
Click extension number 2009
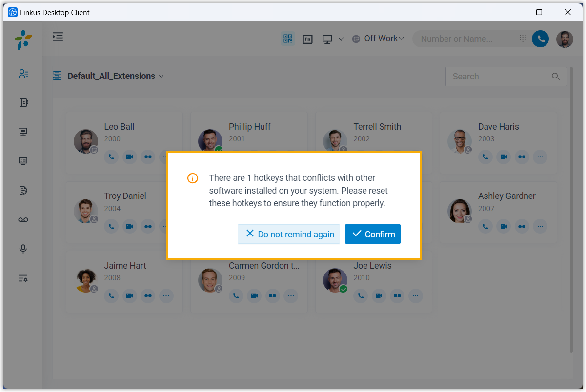click(237, 278)
